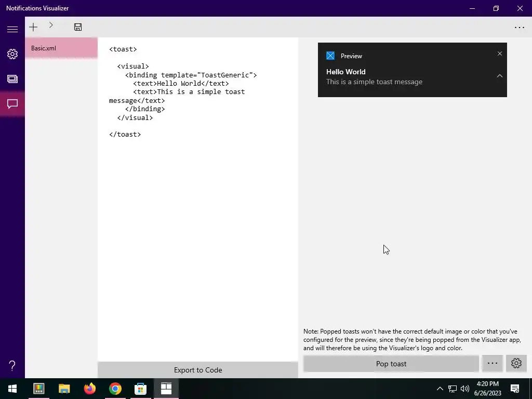The image size is (532, 399).
Task: Open File Explorer from taskbar
Action: pos(64,389)
